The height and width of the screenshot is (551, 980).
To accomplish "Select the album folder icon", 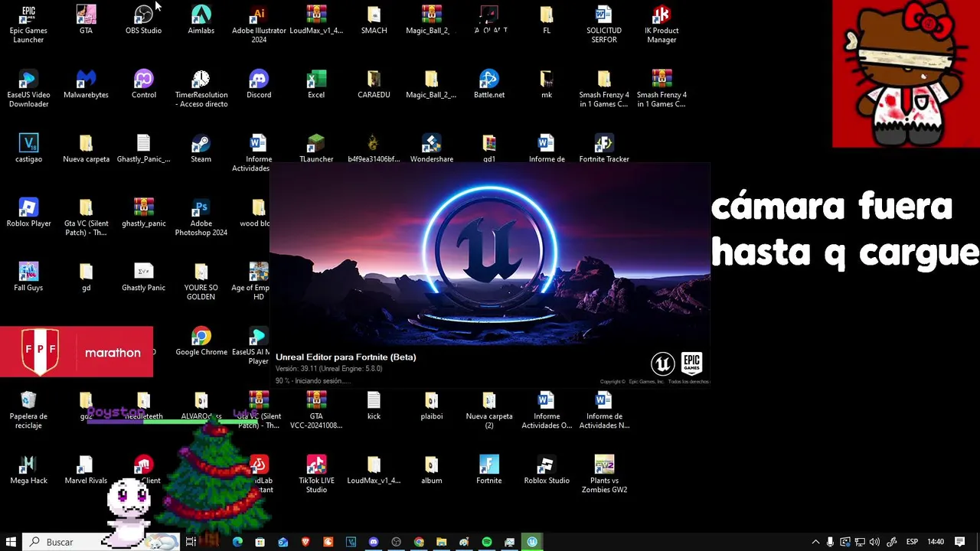I will pyautogui.click(x=432, y=470).
